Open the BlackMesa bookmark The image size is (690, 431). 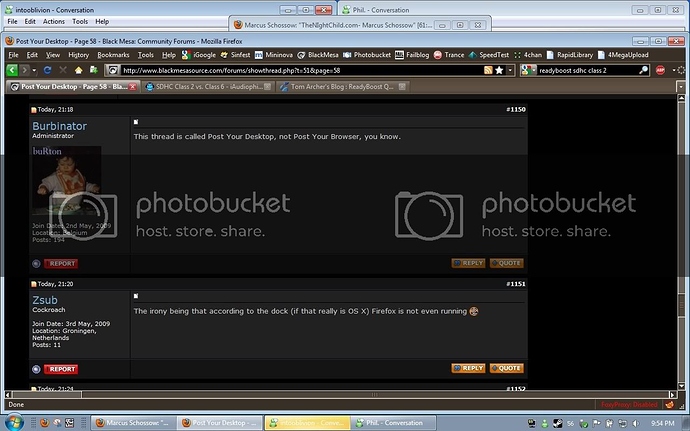coord(318,55)
